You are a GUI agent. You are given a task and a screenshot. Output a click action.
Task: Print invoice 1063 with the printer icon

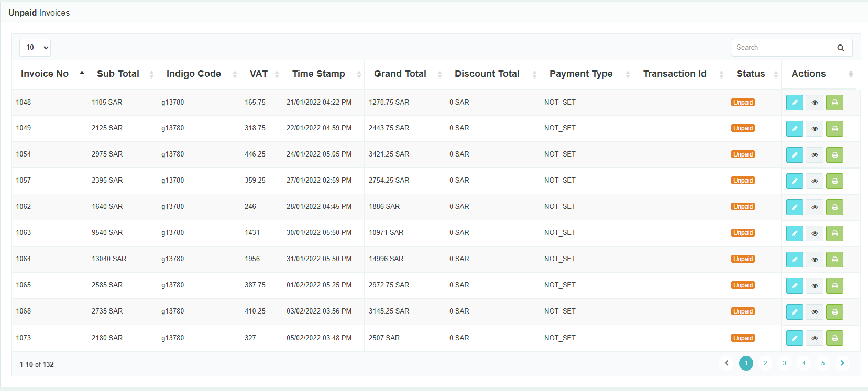834,233
